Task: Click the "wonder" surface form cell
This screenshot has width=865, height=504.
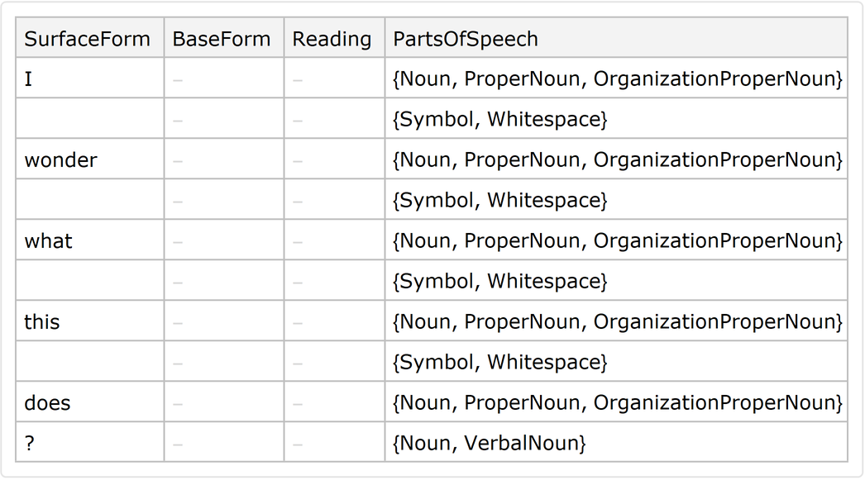Action: coord(61,160)
